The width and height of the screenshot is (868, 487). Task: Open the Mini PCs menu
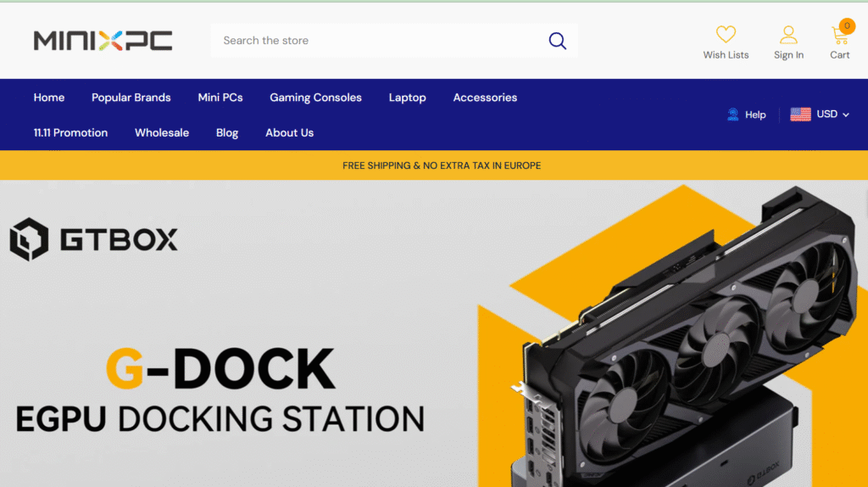click(220, 98)
